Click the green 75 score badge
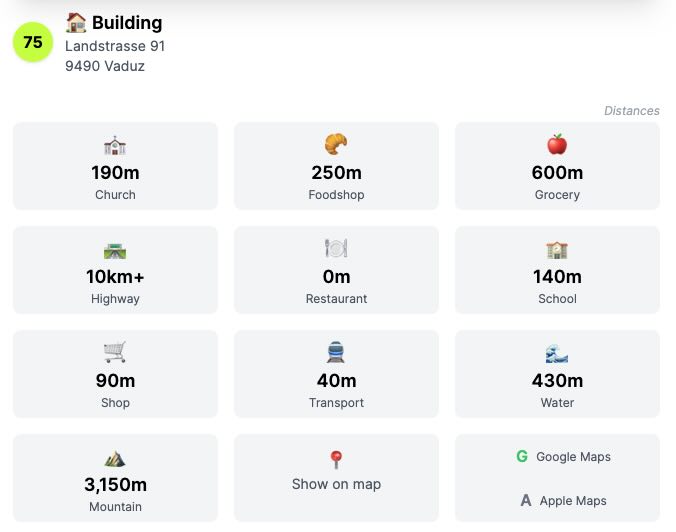This screenshot has height=532, width=676. coord(33,42)
